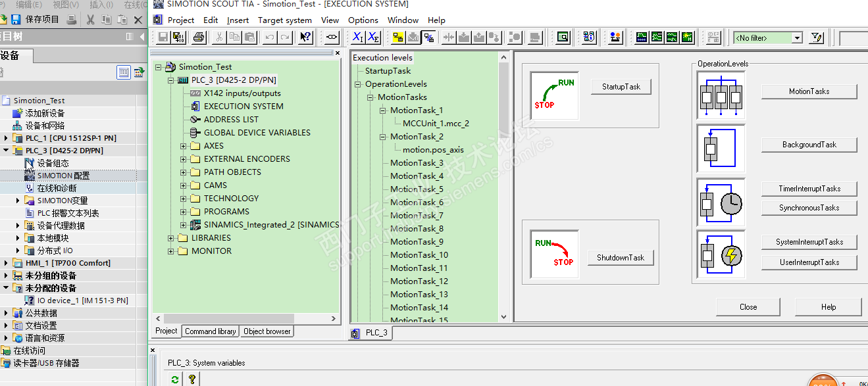868x386 pixels.
Task: Select SIMOTION 配置 in TIA project tree
Action: [63, 176]
